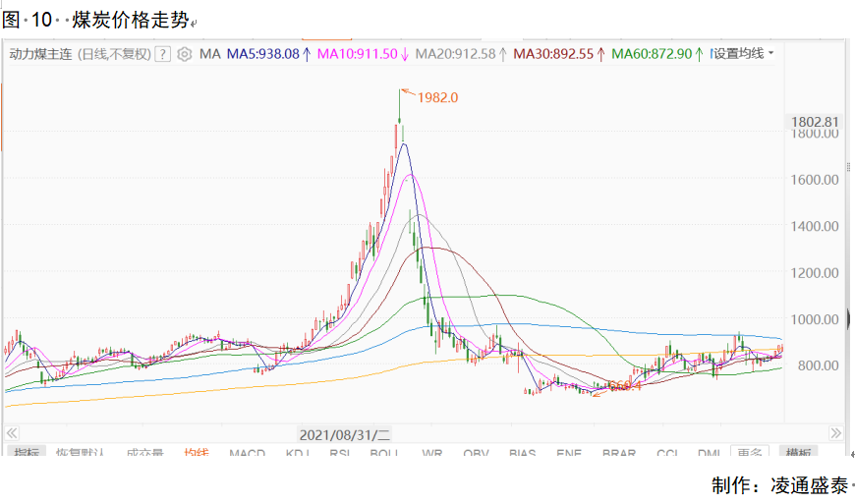Click the question mark help icon
Image resolution: width=855 pixels, height=504 pixels.
click(162, 54)
